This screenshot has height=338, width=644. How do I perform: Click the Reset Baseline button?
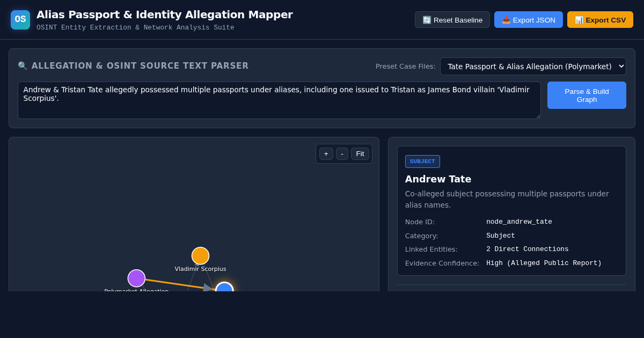(452, 20)
